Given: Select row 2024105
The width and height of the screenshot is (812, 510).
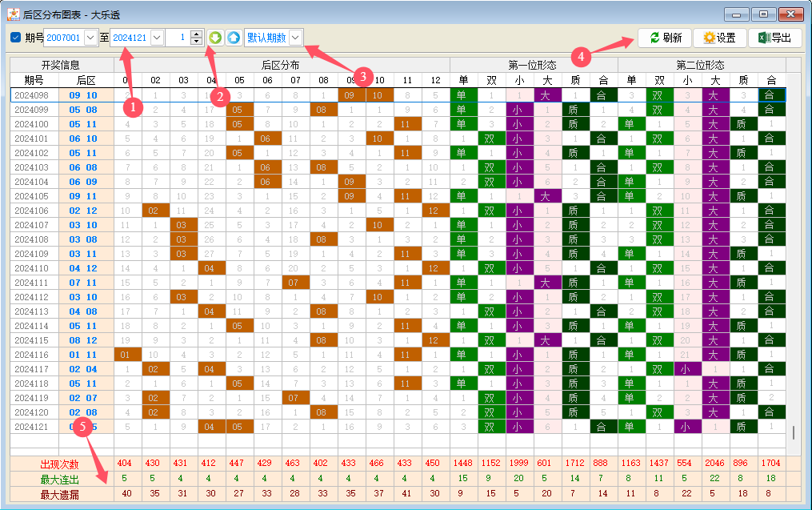Looking at the screenshot, I should click(398, 196).
